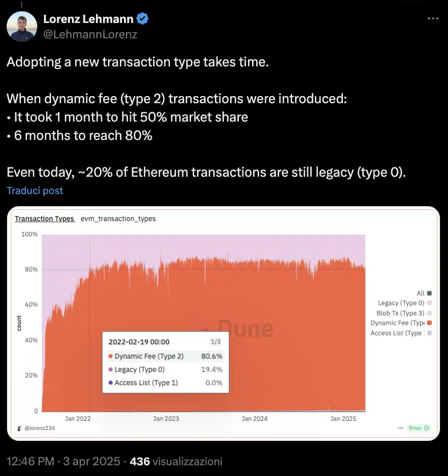Click the @lorenz234 chart author label
Image resolution: width=448 pixels, height=476 pixels.
point(40,428)
